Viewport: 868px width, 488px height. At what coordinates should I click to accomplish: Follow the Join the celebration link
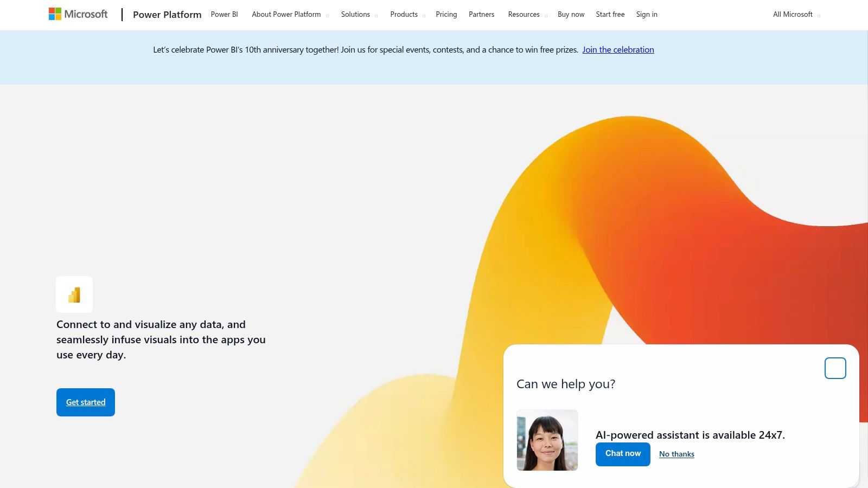[x=618, y=50]
